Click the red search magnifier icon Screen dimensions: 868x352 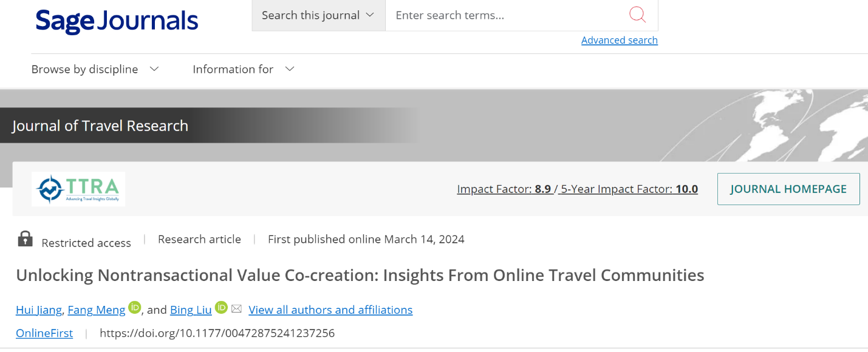pyautogui.click(x=637, y=15)
